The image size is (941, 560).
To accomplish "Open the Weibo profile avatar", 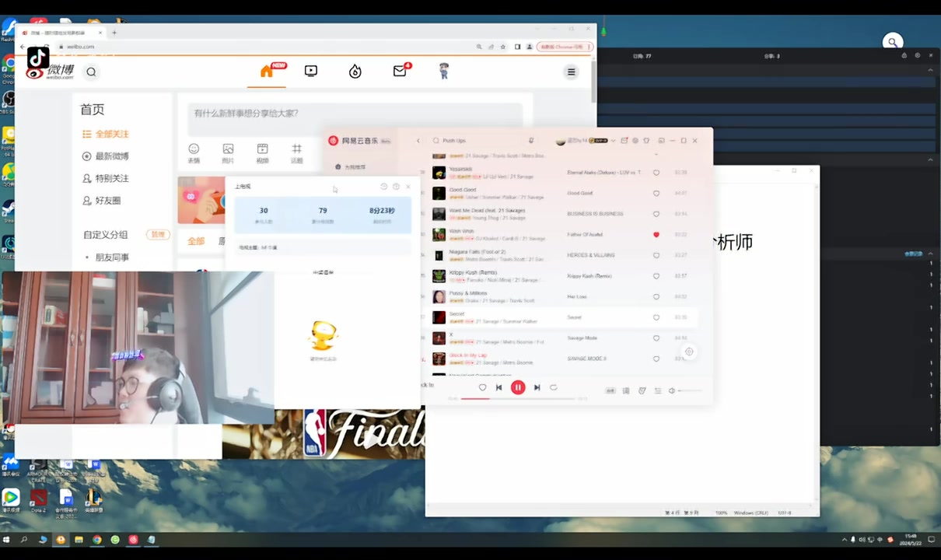I will tap(444, 72).
